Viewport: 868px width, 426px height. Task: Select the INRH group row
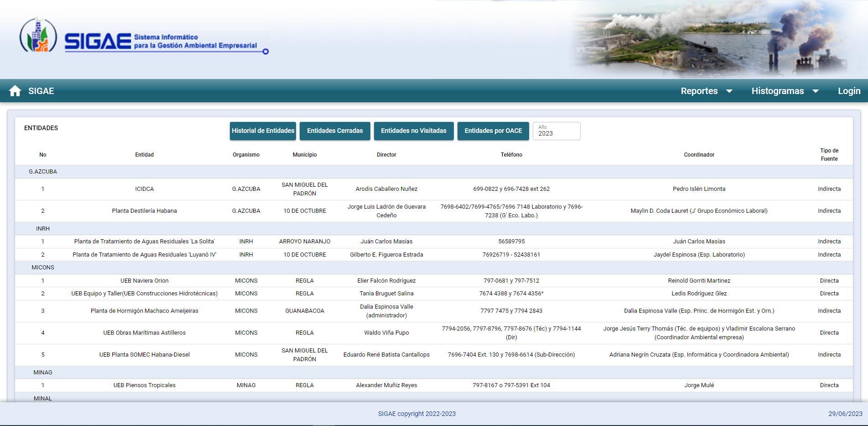[x=434, y=229]
